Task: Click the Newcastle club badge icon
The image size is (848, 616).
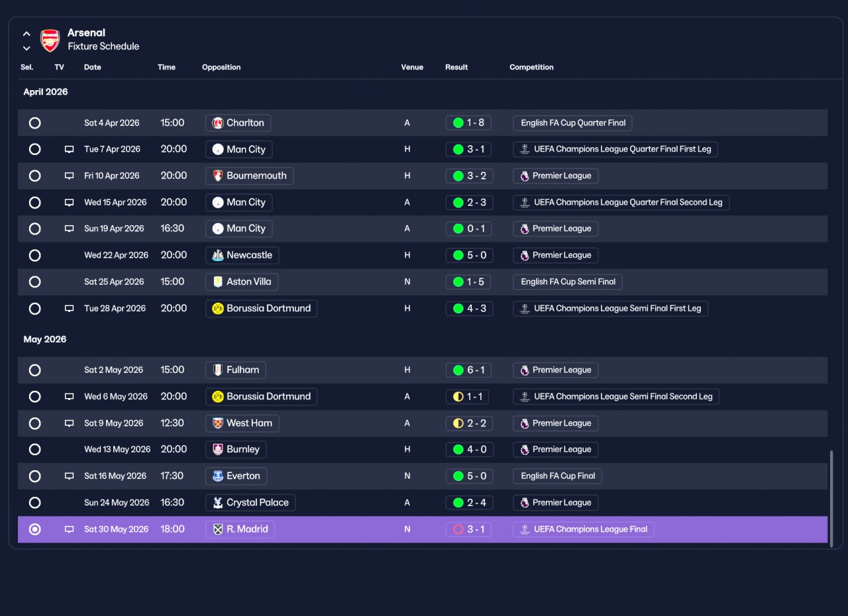Action: pos(217,255)
